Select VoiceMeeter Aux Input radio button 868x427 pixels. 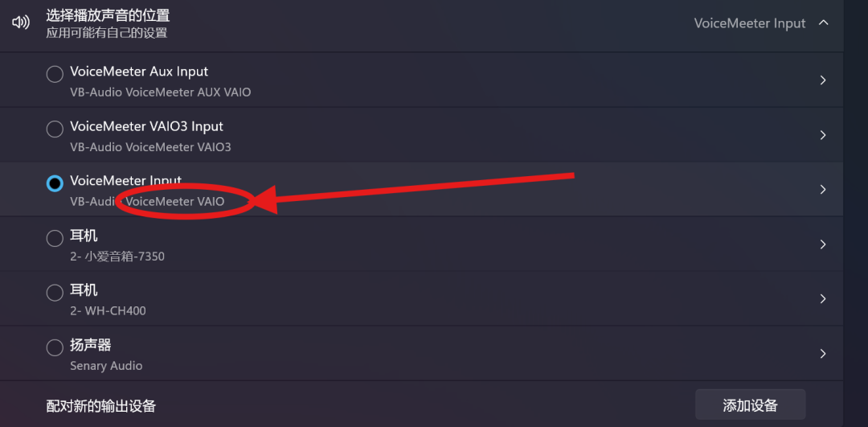[55, 74]
